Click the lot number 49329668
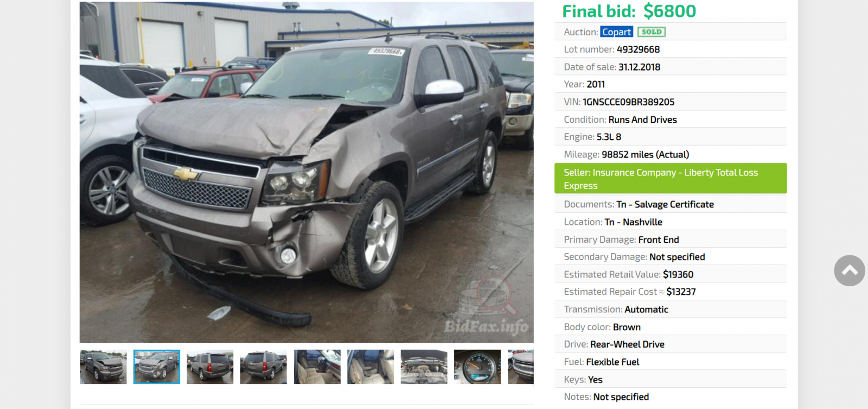The image size is (868, 409). [x=638, y=49]
